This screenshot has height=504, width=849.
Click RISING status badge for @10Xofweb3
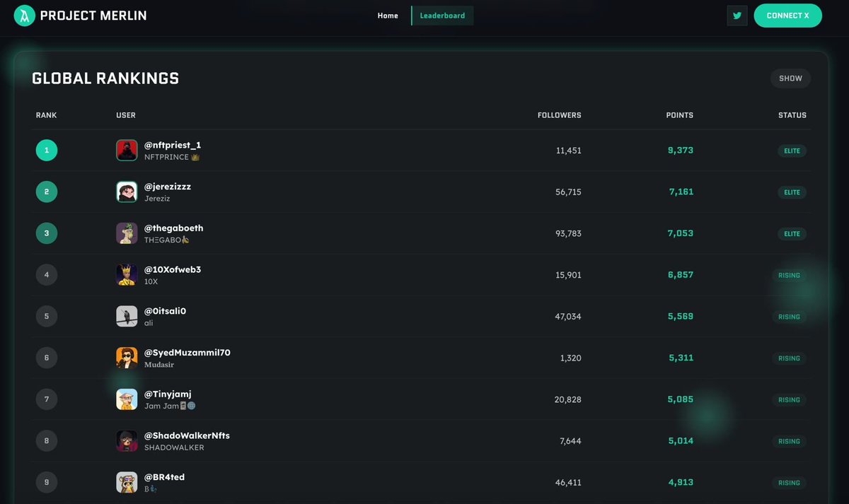789,275
